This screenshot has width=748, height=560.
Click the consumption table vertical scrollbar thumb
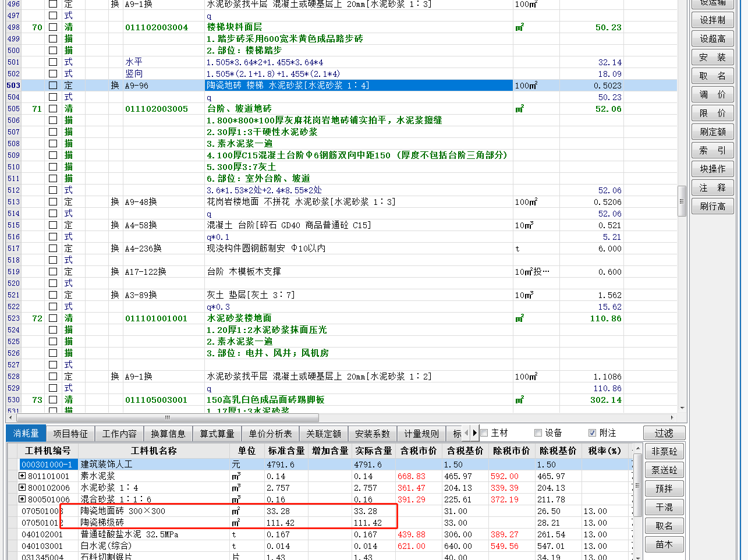637,485
